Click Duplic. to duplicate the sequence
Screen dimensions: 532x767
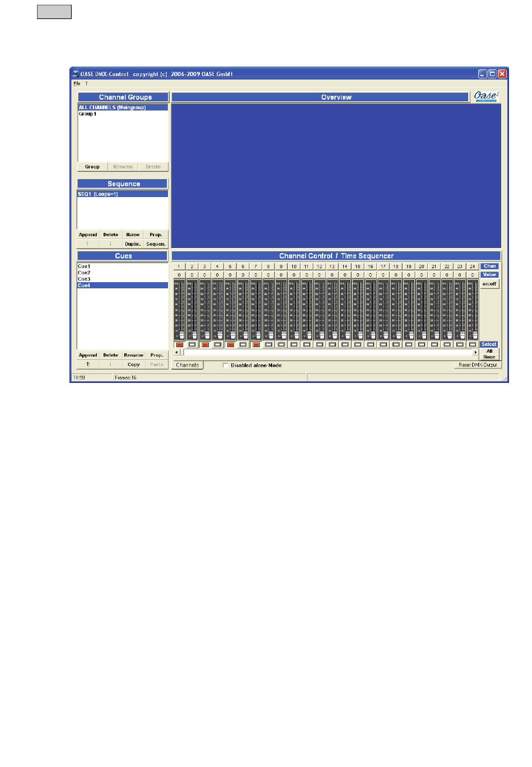(x=133, y=244)
